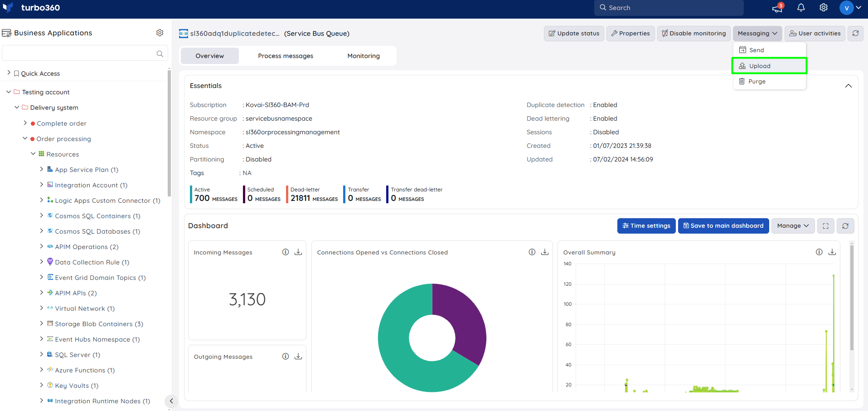This screenshot has width=868, height=411.
Task: Show info for Overall Summary widget
Action: pyautogui.click(x=819, y=252)
